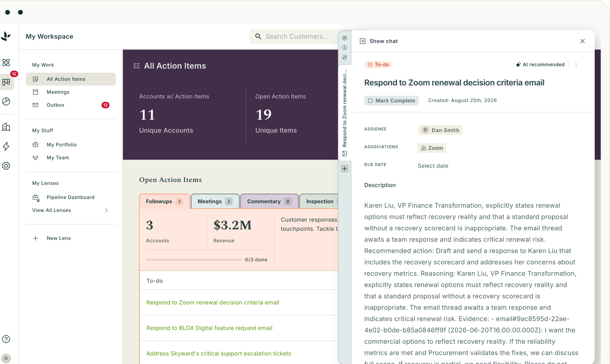Open My Portfolio
The image size is (610, 364).
pos(71,145)
